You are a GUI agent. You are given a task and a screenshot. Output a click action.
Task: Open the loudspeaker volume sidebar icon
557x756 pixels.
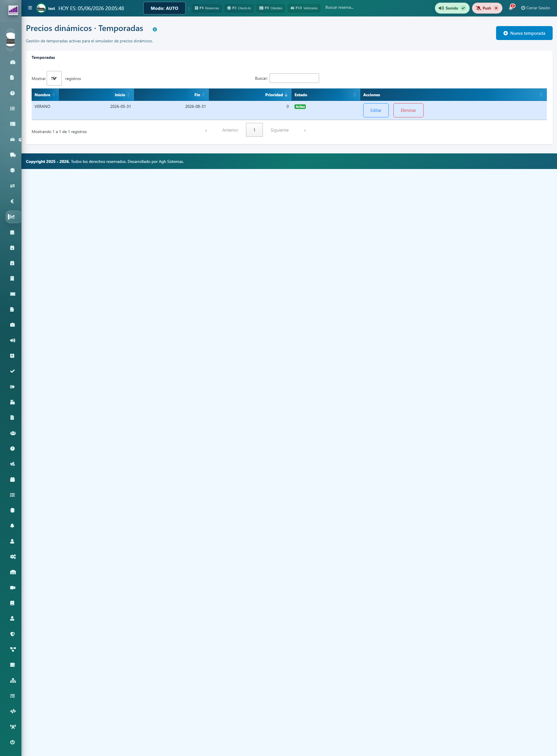(x=12, y=340)
